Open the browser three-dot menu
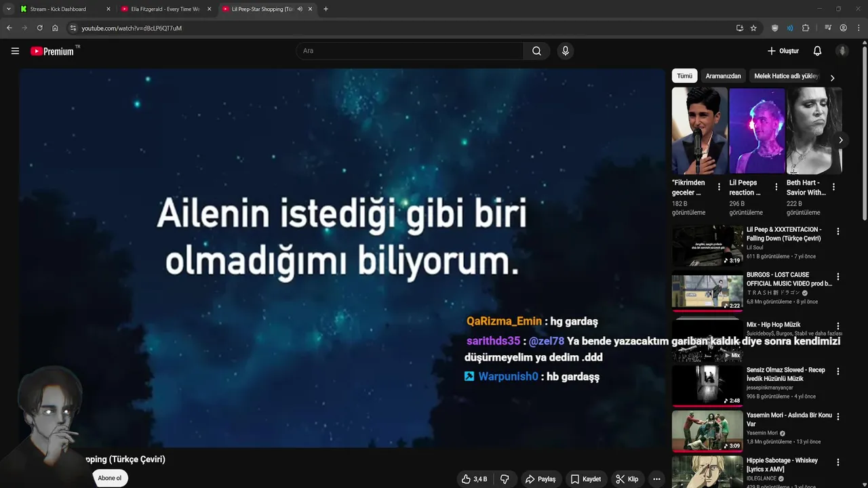 click(859, 28)
